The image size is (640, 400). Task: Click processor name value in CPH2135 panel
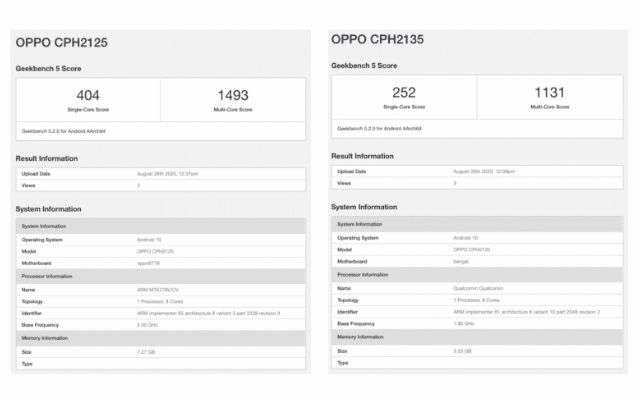pyautogui.click(x=478, y=288)
